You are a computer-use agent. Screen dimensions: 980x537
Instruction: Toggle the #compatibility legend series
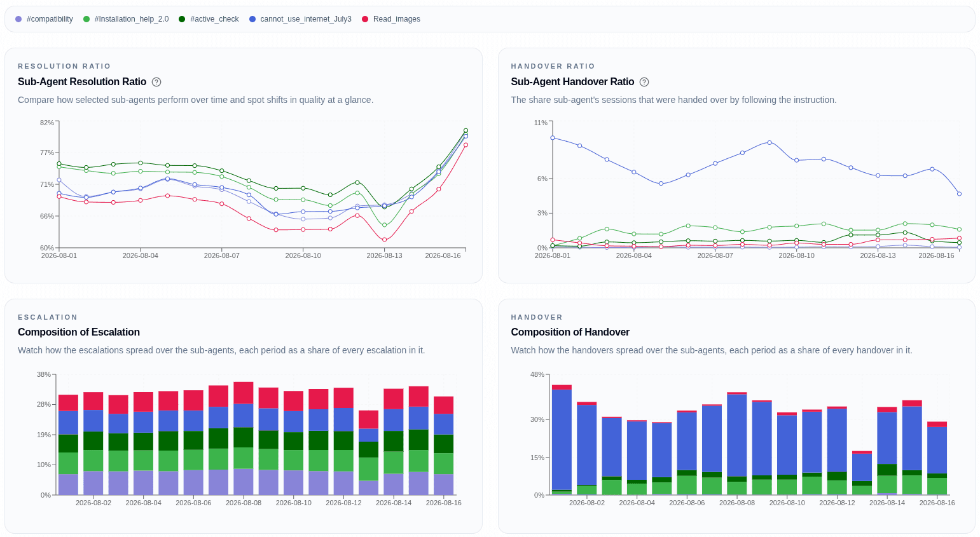(x=44, y=19)
